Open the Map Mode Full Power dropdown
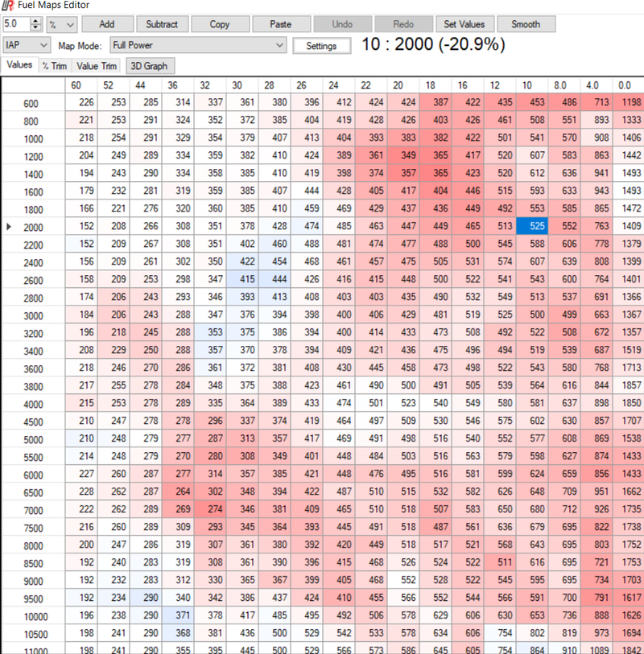This screenshot has width=644, height=654. click(198, 46)
